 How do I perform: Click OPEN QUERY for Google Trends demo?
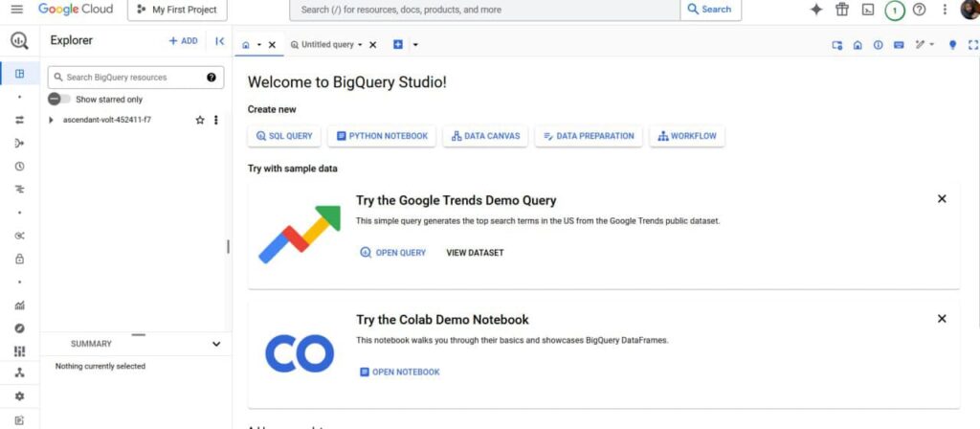[393, 253]
